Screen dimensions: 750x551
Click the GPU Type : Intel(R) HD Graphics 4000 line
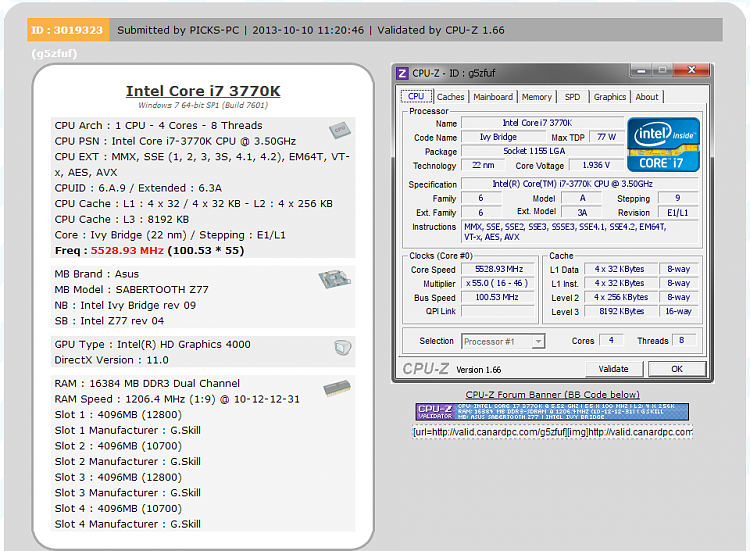(153, 344)
